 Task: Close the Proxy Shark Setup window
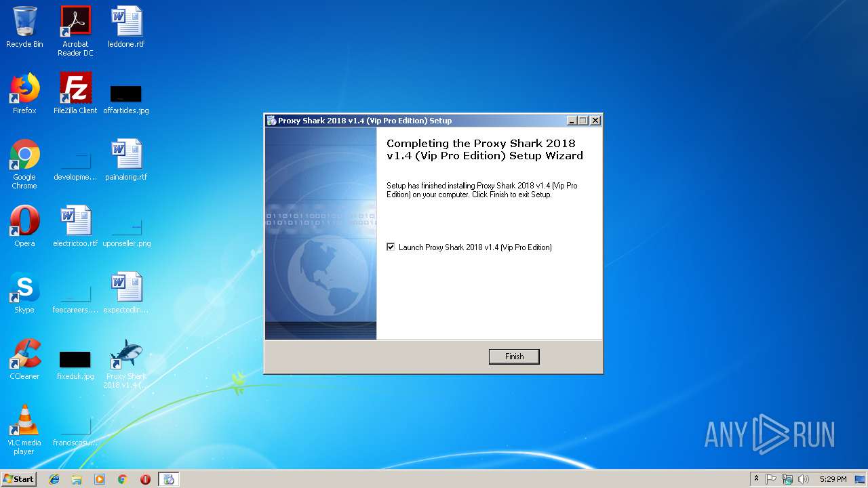coord(595,121)
